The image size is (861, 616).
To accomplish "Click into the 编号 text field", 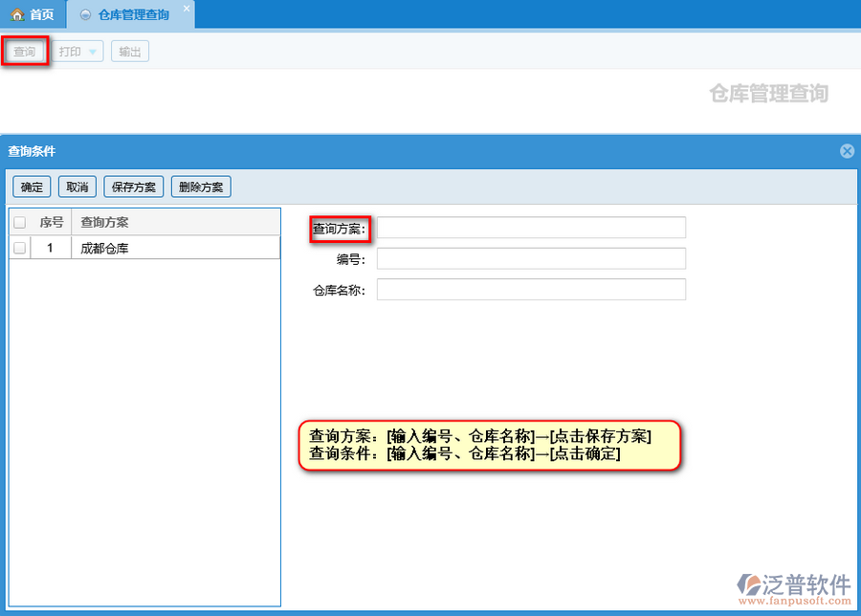I will pos(531,258).
